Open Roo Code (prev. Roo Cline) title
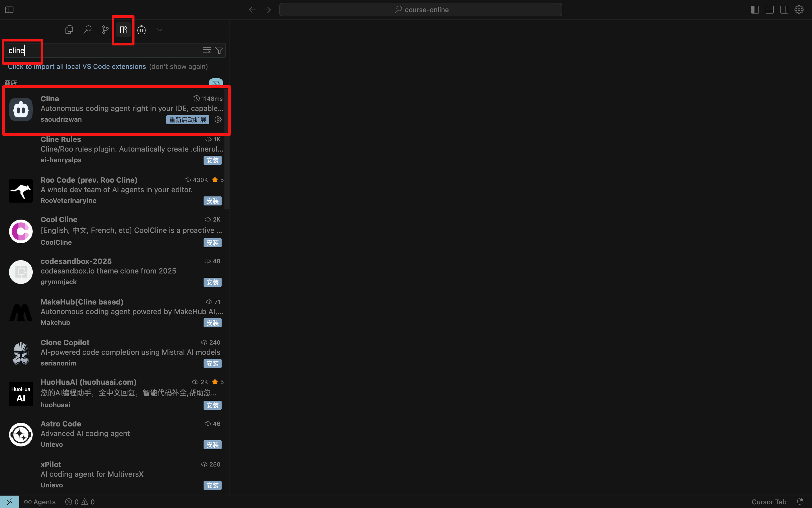 pos(89,180)
